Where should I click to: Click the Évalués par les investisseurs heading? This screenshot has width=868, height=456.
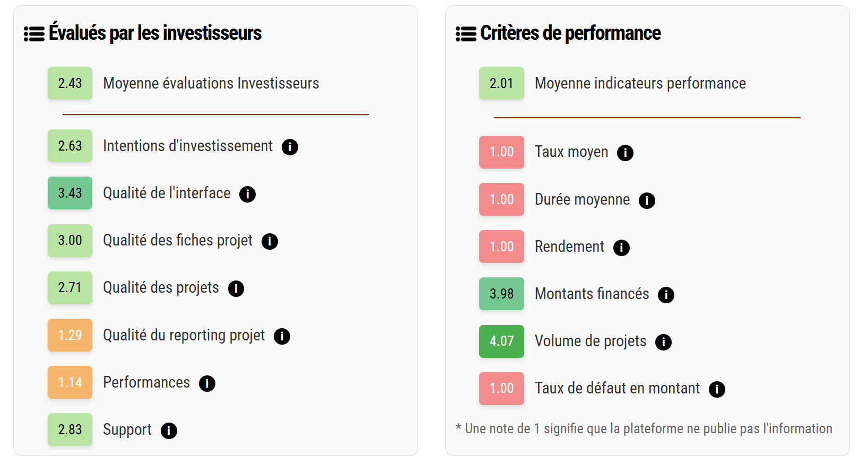(155, 33)
